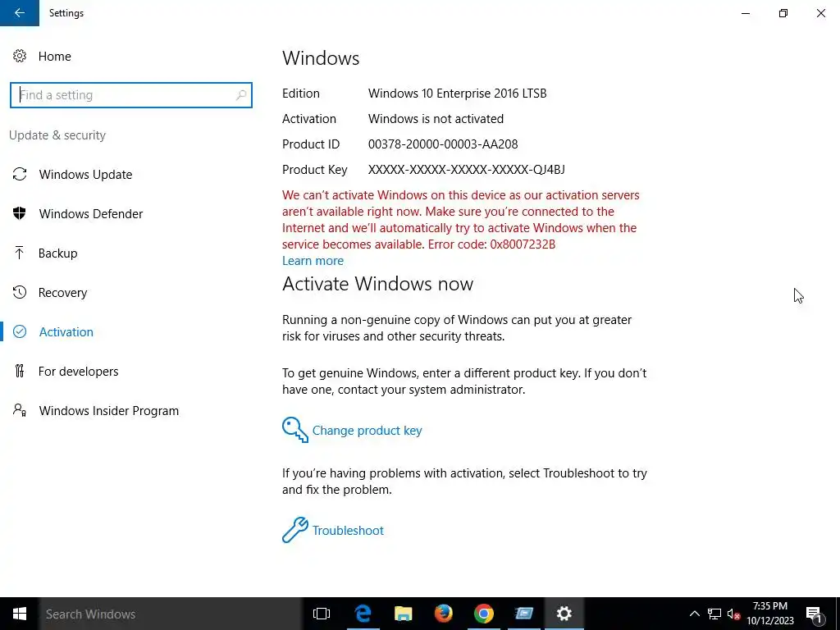Close the Settings window
Image resolution: width=840 pixels, height=630 pixels.
(x=820, y=13)
